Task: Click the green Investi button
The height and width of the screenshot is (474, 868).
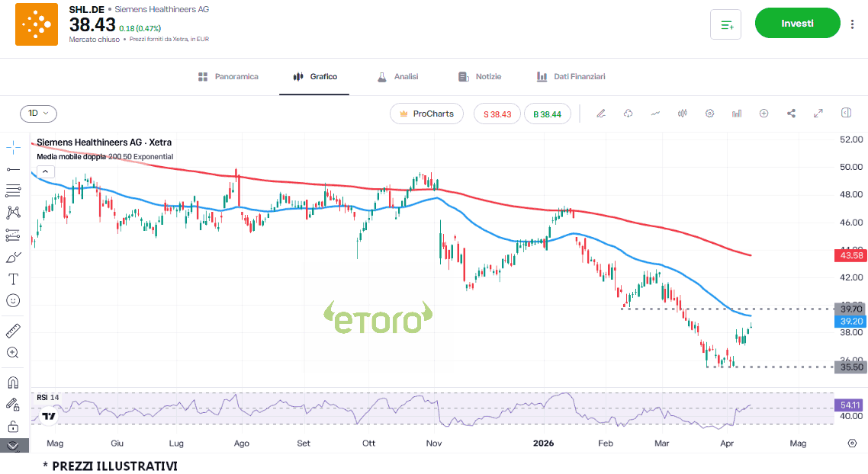Action: [797, 24]
